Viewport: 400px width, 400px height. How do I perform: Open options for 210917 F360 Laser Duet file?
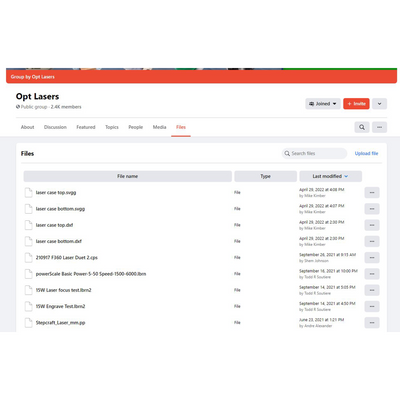[372, 258]
